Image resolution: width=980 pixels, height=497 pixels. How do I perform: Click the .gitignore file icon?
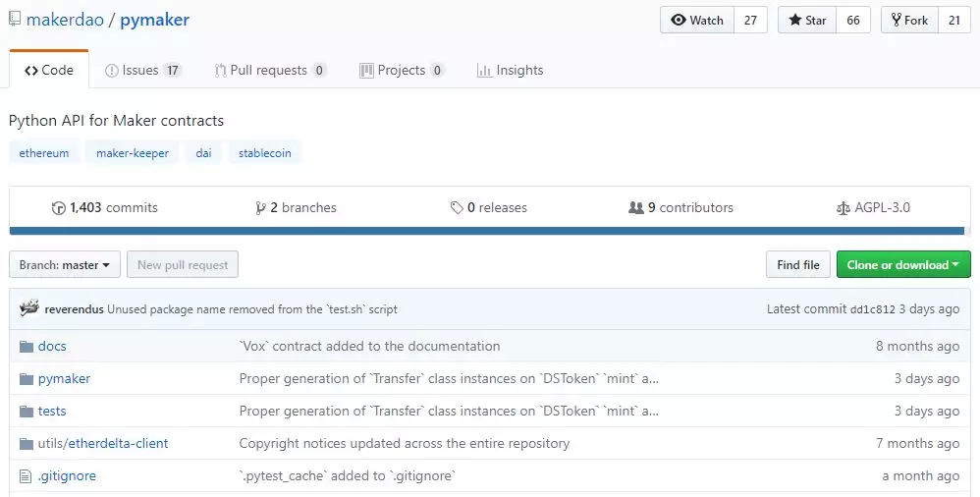tap(26, 476)
